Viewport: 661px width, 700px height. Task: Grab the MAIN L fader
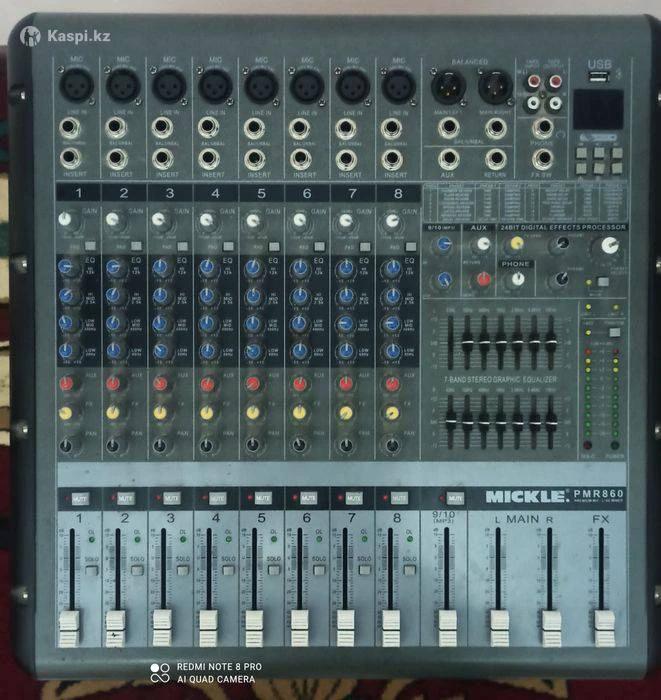(x=499, y=629)
